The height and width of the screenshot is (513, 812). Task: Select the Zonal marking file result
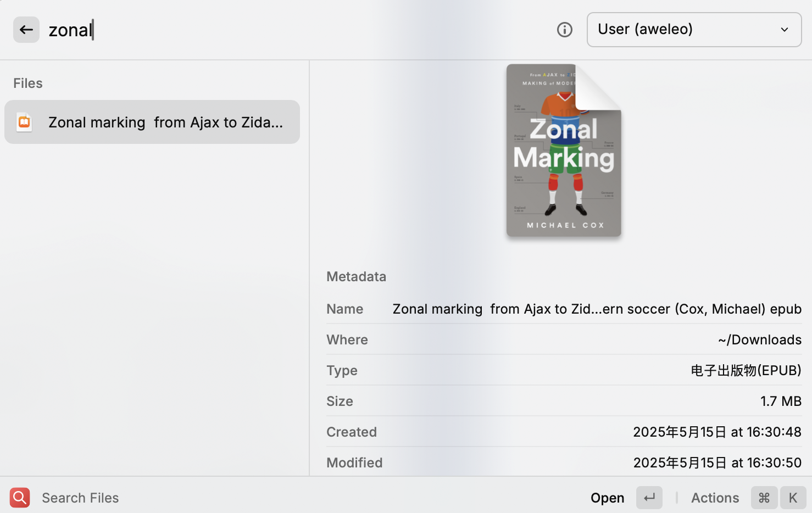tap(165, 122)
